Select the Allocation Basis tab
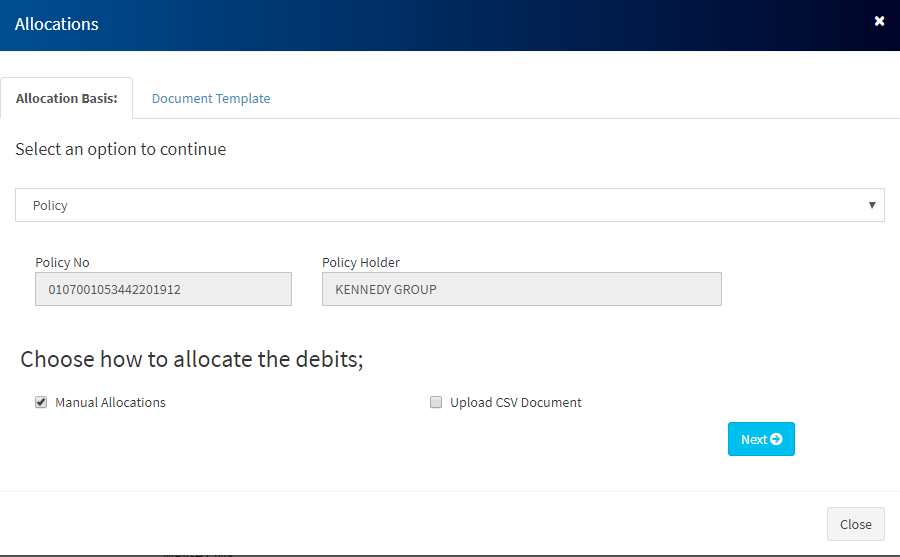Screen dimensions: 900x557 point(67,98)
